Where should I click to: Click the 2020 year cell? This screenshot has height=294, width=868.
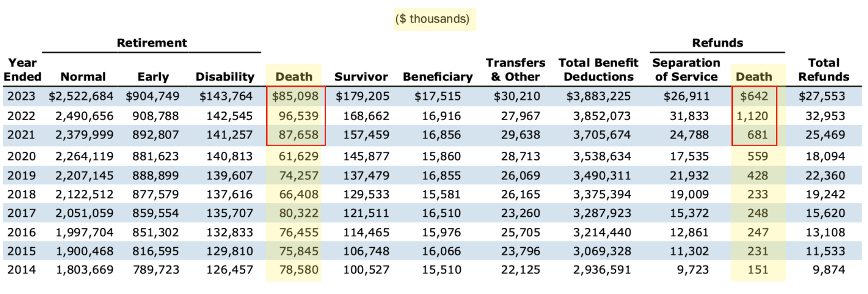click(21, 156)
